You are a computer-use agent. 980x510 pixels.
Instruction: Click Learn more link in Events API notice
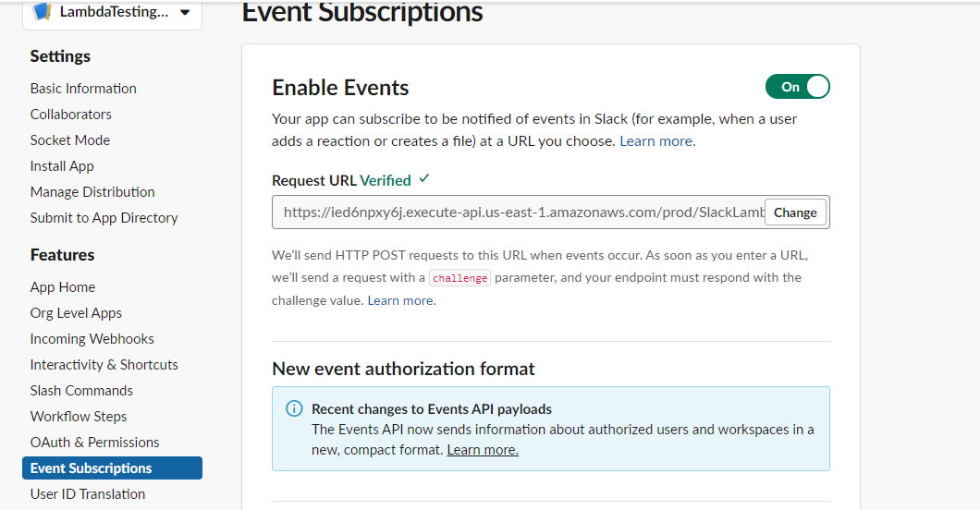pos(482,450)
